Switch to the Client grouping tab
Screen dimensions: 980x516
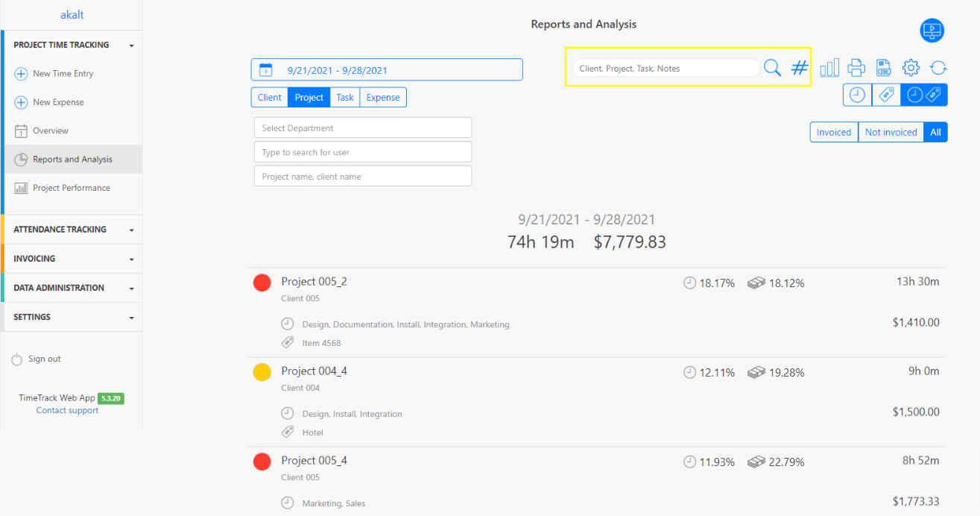pyautogui.click(x=270, y=98)
